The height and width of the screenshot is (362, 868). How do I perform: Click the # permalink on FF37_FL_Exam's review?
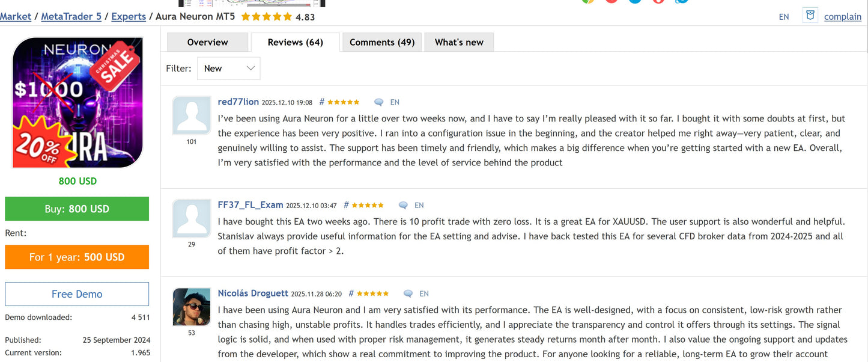tap(346, 205)
